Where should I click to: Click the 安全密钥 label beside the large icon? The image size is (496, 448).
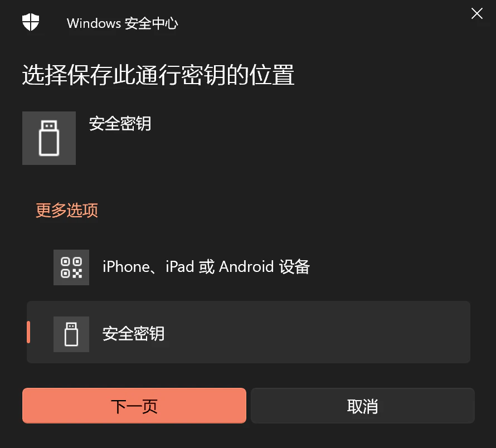point(120,123)
